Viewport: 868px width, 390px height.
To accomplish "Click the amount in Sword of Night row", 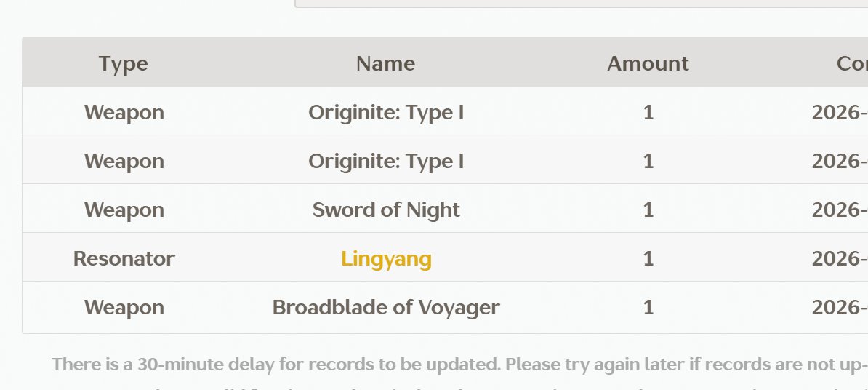I will click(648, 210).
